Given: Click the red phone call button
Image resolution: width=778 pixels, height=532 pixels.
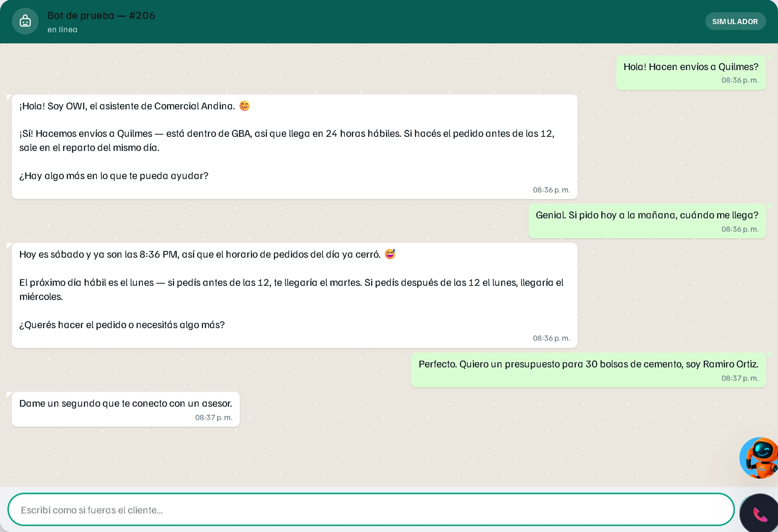Looking at the screenshot, I should [759, 514].
